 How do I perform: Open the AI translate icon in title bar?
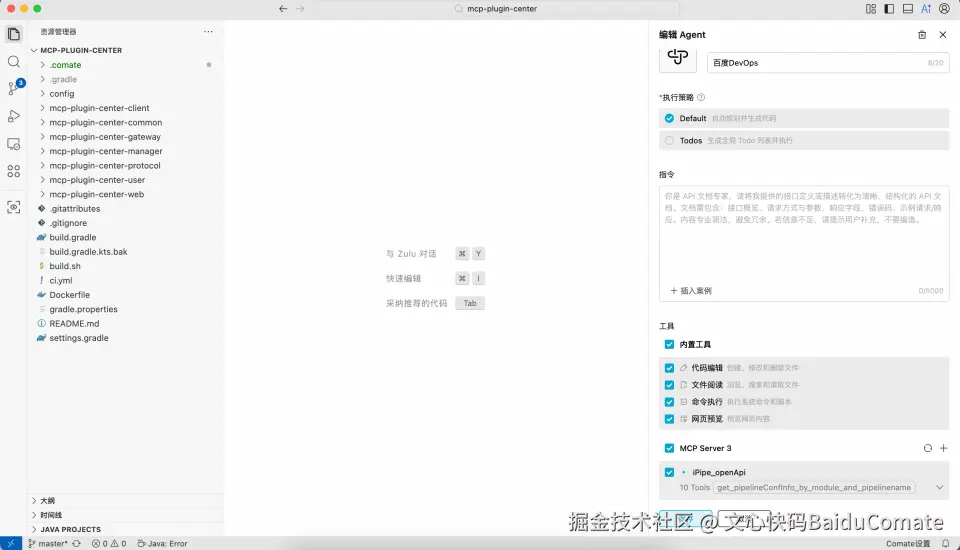coord(926,9)
